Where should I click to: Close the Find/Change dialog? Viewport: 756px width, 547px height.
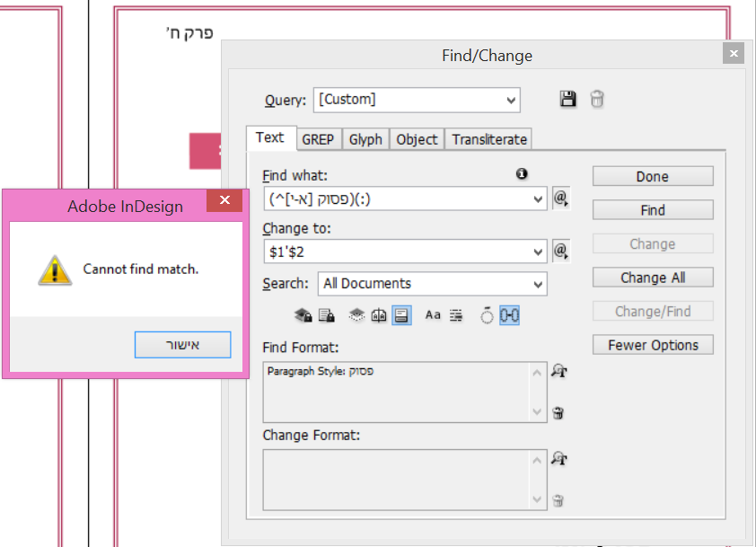(x=734, y=53)
